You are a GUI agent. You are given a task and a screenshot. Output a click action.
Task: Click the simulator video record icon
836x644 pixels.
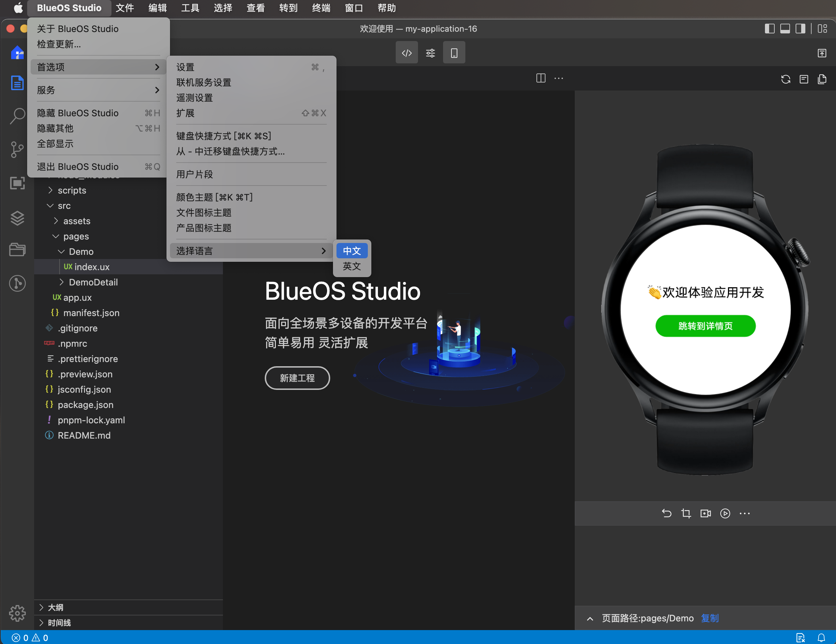coord(705,513)
